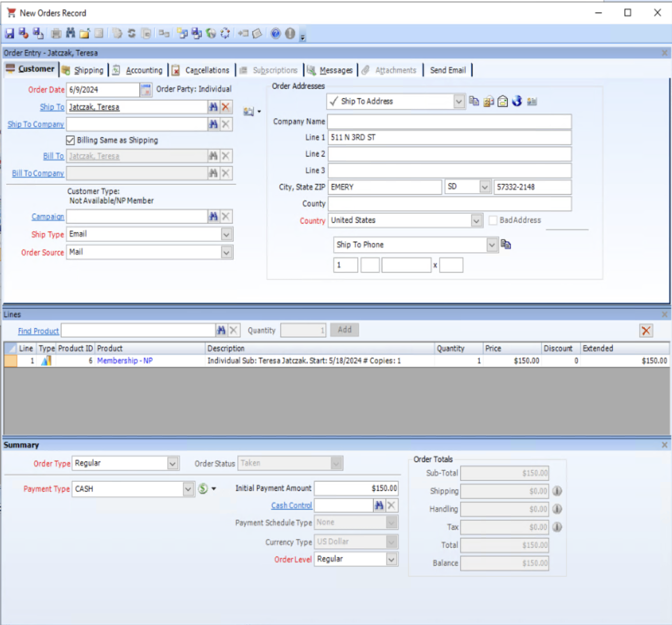Click the Find binoculars icon on the toolbar

70,34
